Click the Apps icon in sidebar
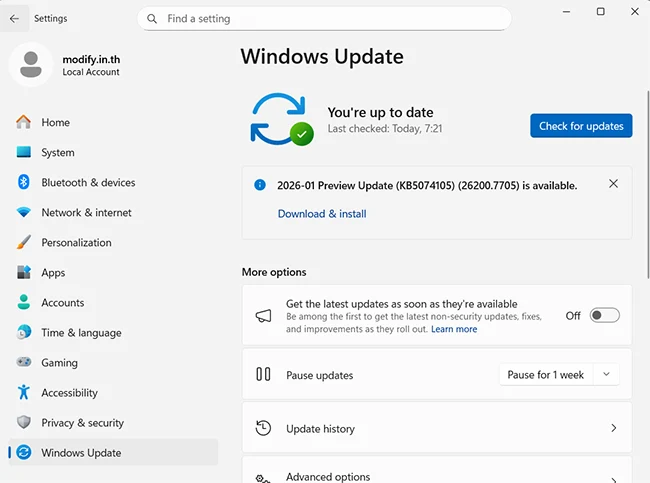The height and width of the screenshot is (483, 650). coord(24,272)
